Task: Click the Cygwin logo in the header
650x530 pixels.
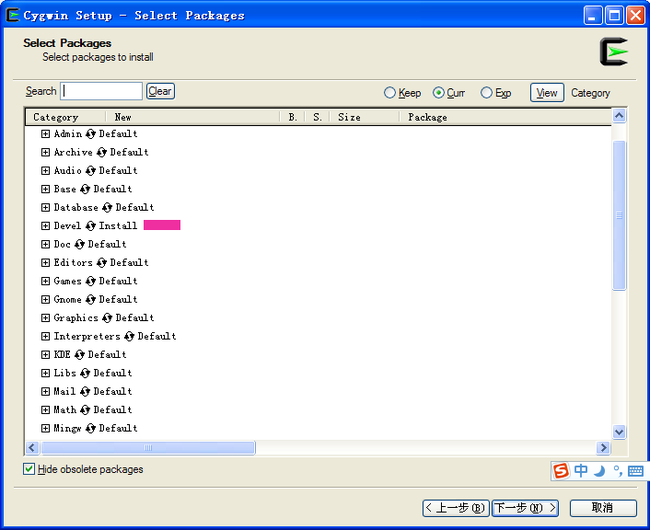Action: pyautogui.click(x=614, y=51)
